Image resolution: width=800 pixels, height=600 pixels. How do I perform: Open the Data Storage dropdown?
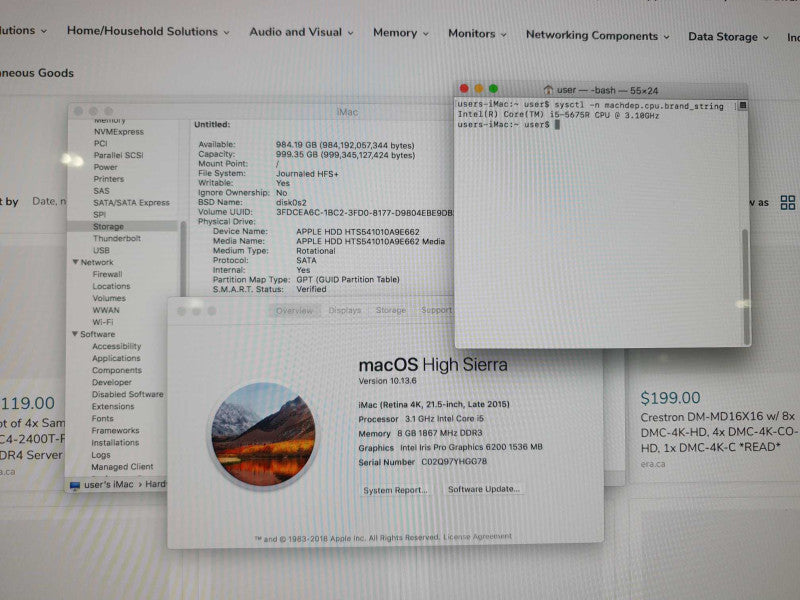point(728,37)
